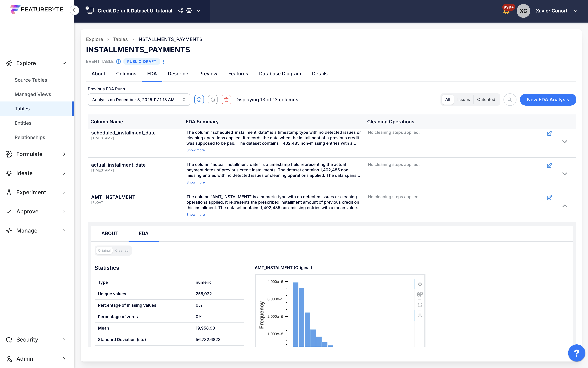Show only Outdated columns
Image resolution: width=588 pixels, height=368 pixels.
coord(486,100)
